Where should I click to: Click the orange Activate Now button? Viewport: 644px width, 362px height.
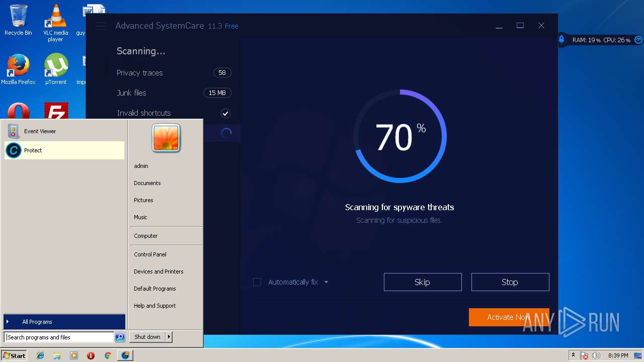(509, 317)
